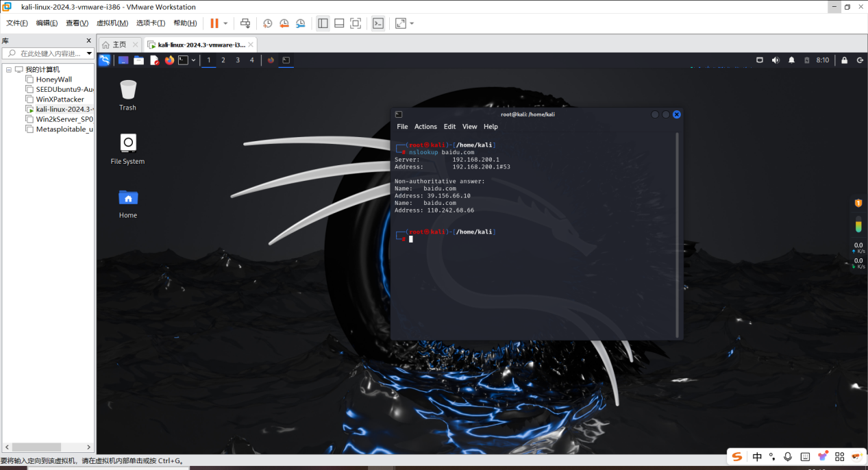Open the terminal Actions menu

point(425,127)
